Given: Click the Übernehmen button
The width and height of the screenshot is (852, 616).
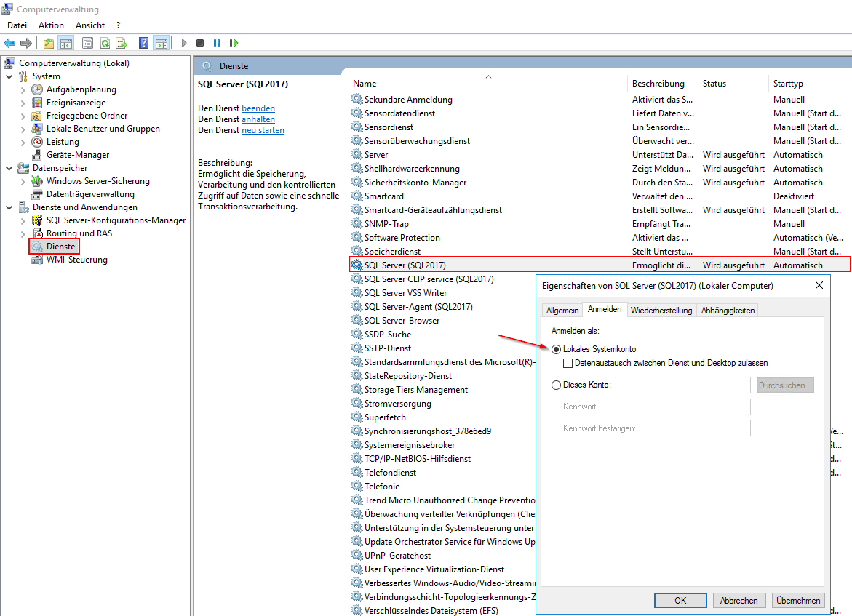Looking at the screenshot, I should click(798, 600).
